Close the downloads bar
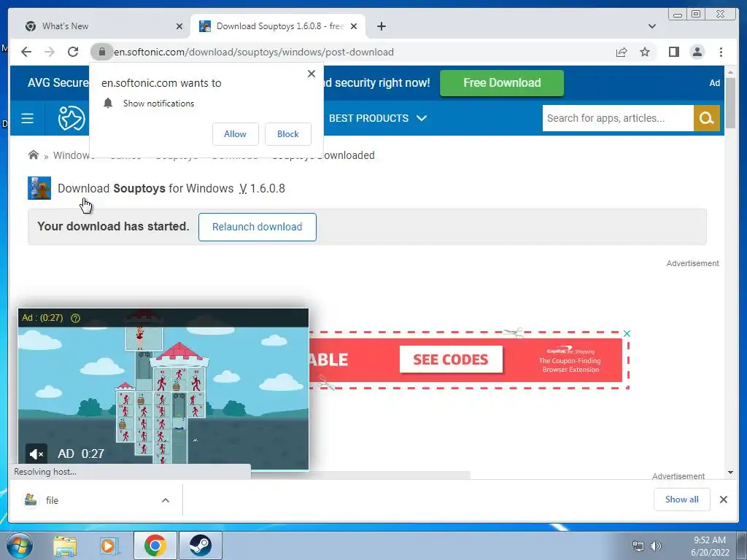 [x=723, y=499]
